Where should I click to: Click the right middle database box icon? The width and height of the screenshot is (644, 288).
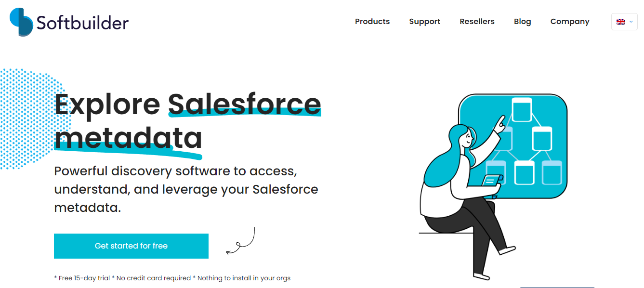(x=542, y=138)
